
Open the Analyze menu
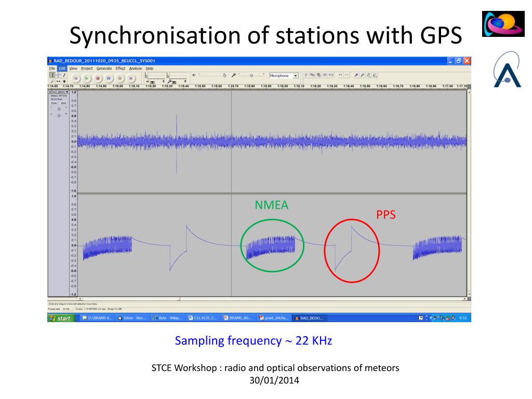[x=136, y=69]
